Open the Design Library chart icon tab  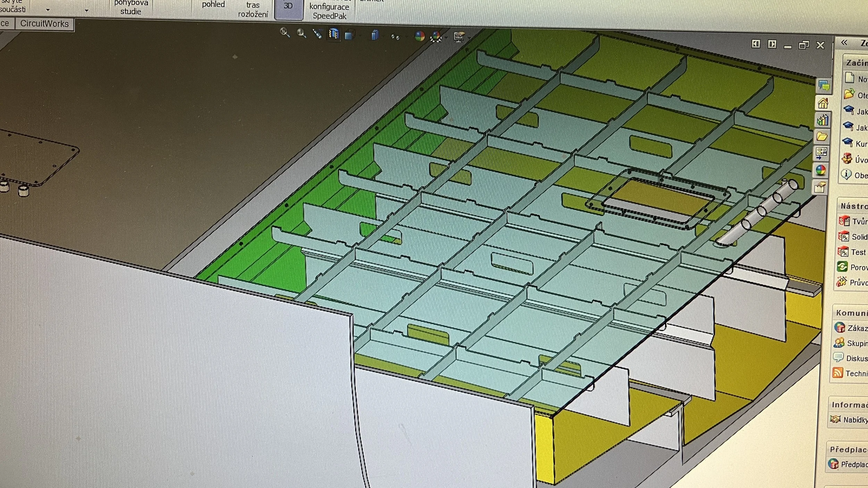tap(823, 120)
